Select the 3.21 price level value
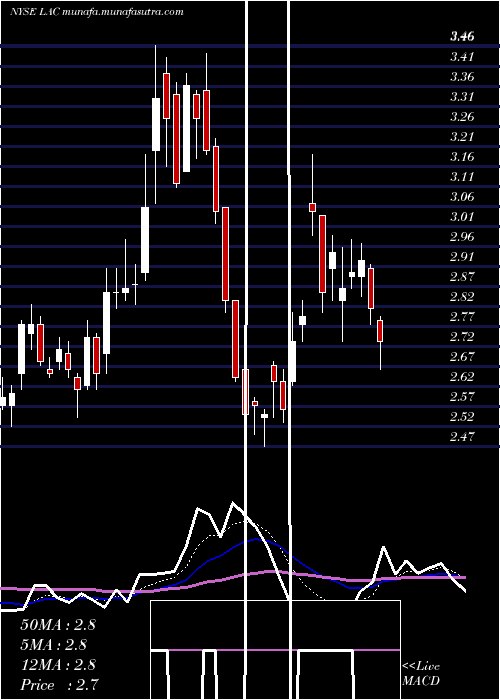Image resolution: width=500 pixels, height=700 pixels. pos(462,137)
